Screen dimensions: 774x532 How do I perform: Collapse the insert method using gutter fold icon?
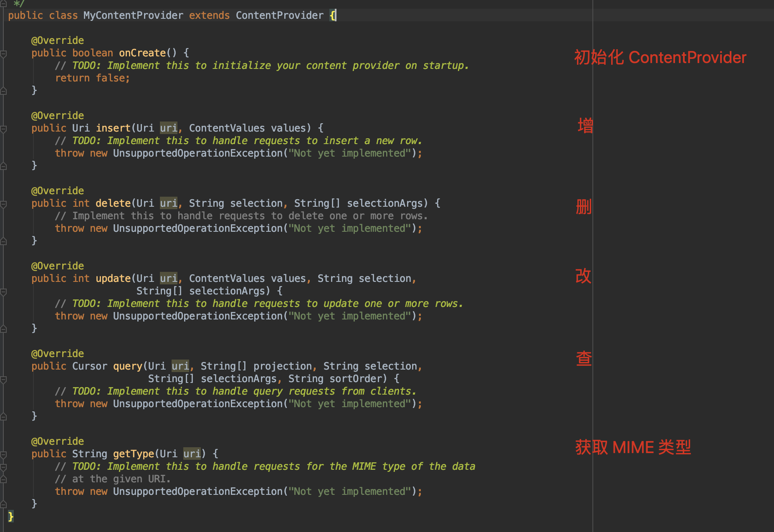point(3,129)
